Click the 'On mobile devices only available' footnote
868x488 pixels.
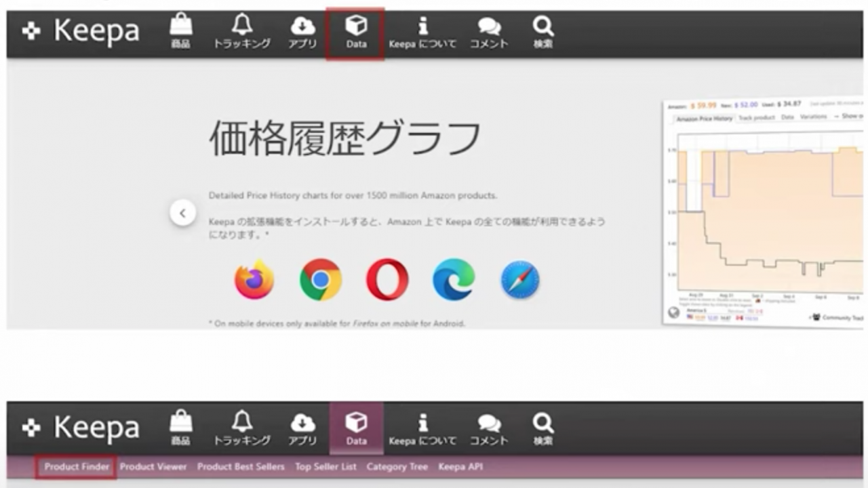337,323
